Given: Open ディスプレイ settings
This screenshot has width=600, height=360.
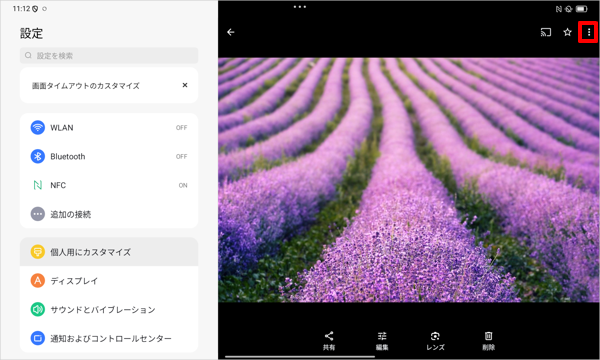Looking at the screenshot, I should click(x=109, y=281).
